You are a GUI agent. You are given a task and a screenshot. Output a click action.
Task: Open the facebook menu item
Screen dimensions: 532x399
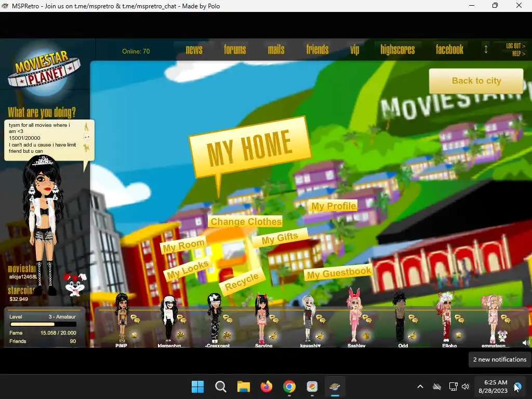click(x=449, y=50)
